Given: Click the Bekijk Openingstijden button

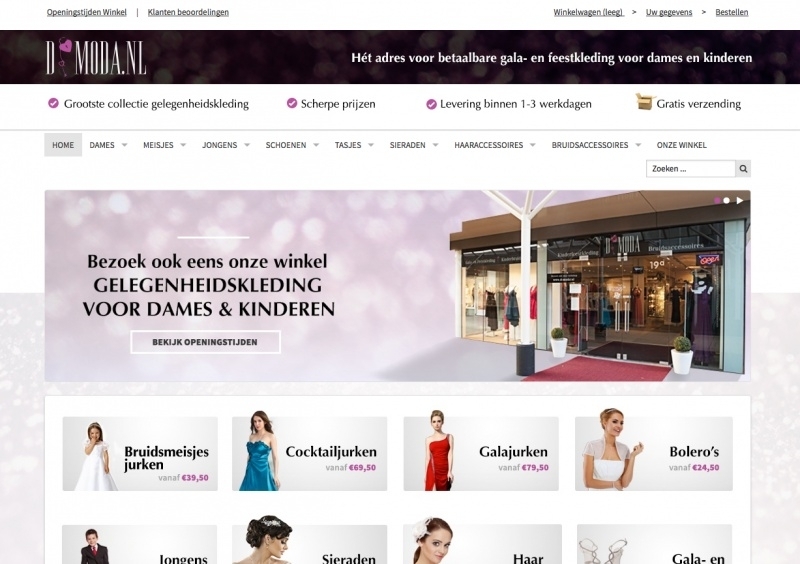Looking at the screenshot, I should [205, 342].
